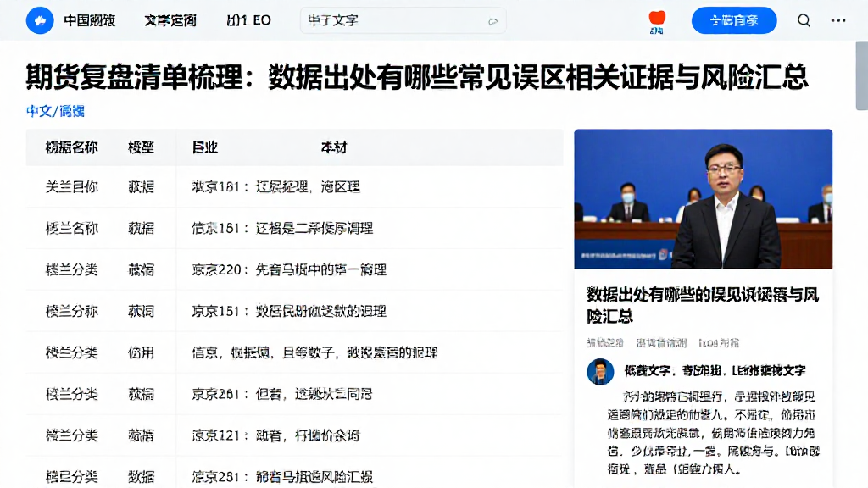Viewport: 868px width, 488px height.
Task: Click the article card summary paragraph
Action: click(713, 433)
